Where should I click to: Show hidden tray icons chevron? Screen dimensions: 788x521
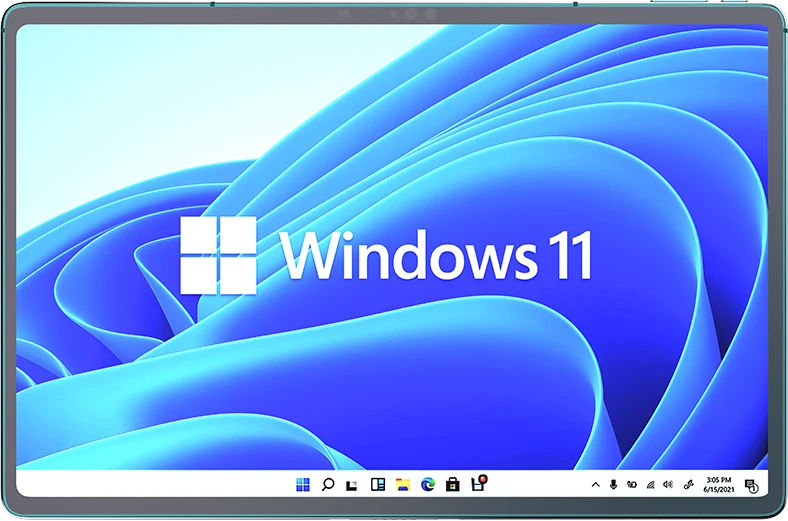coord(596,485)
